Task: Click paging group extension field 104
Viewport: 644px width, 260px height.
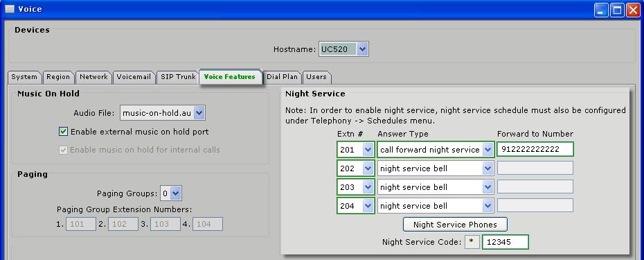Action: (x=208, y=224)
